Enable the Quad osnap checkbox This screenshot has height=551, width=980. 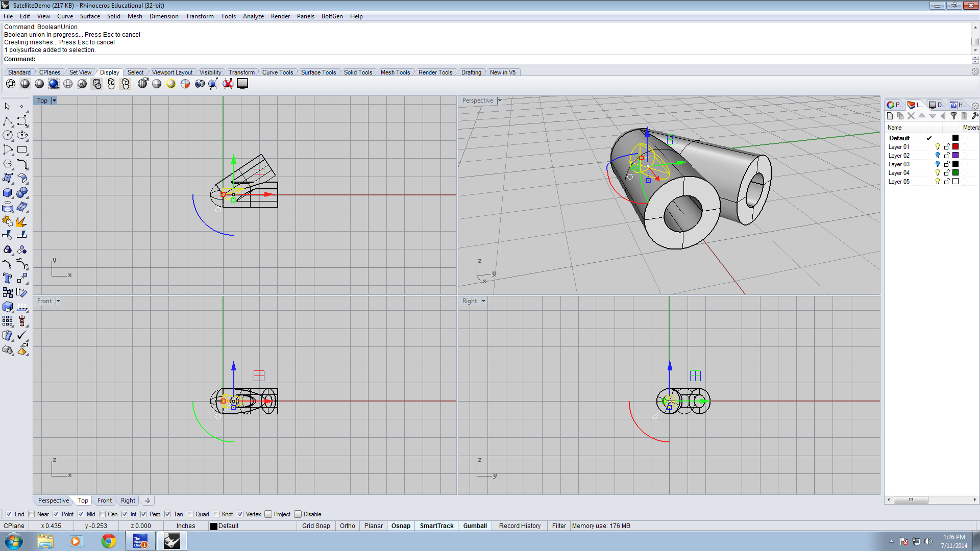[x=190, y=514]
